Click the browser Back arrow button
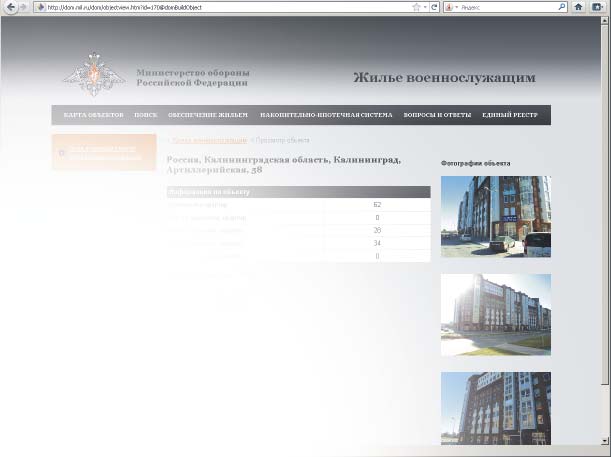611x457 pixels. click(10, 7)
